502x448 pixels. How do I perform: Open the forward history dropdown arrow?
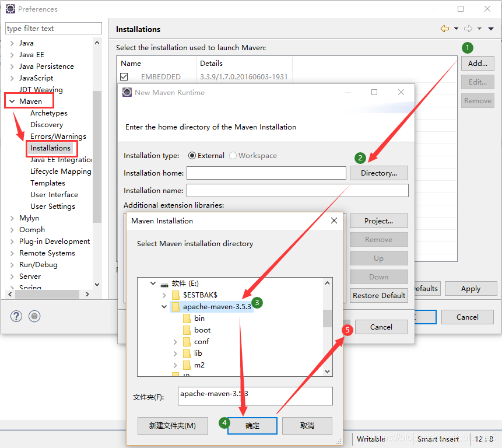479,29
